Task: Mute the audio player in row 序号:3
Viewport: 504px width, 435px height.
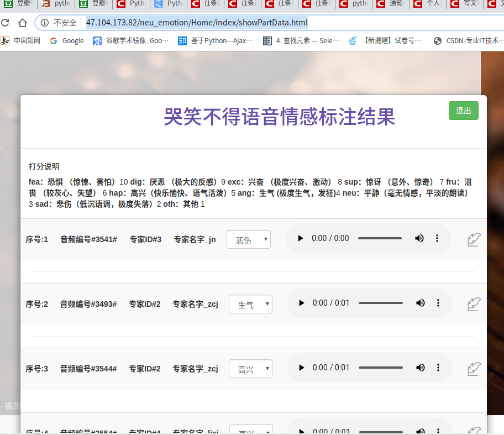Action: [420, 368]
